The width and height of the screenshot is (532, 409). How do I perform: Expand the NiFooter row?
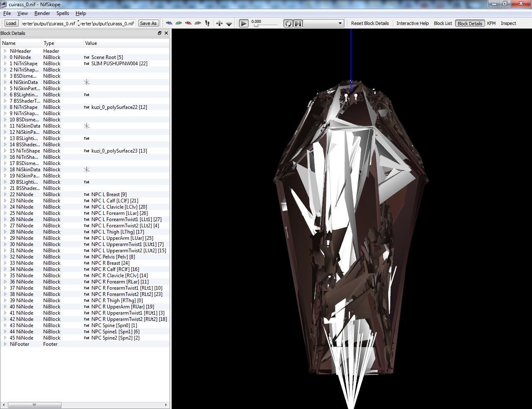pos(5,344)
